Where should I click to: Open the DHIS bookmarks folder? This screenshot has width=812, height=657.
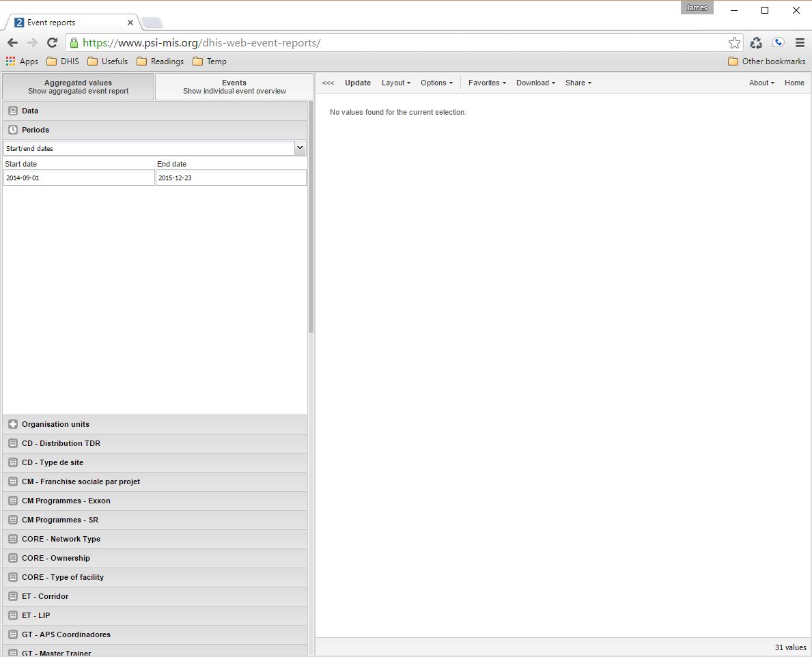[62, 61]
